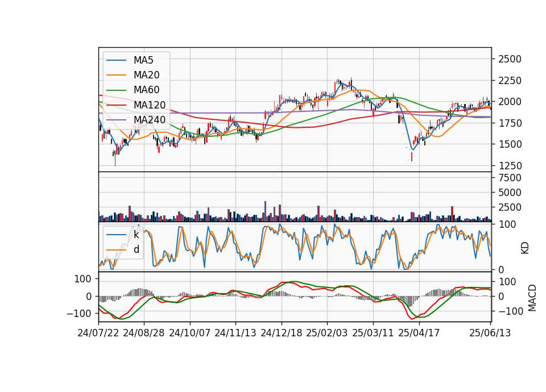Click the red MA120 legend line sample
546x392 pixels.
116,105
